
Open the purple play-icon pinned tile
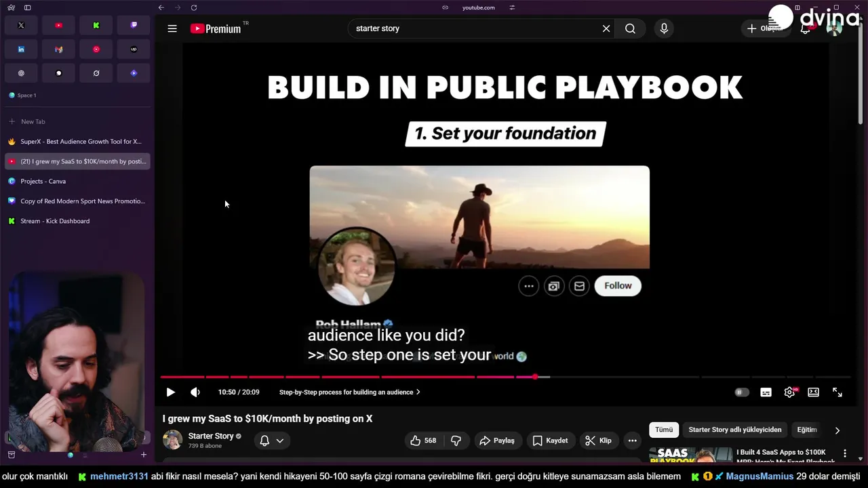pyautogui.click(x=134, y=73)
